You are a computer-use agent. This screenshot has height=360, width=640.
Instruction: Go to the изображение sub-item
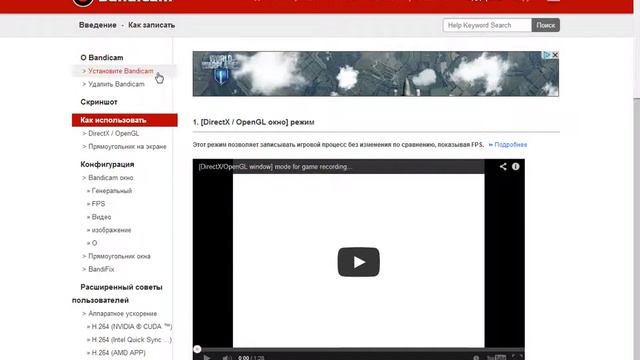111,230
